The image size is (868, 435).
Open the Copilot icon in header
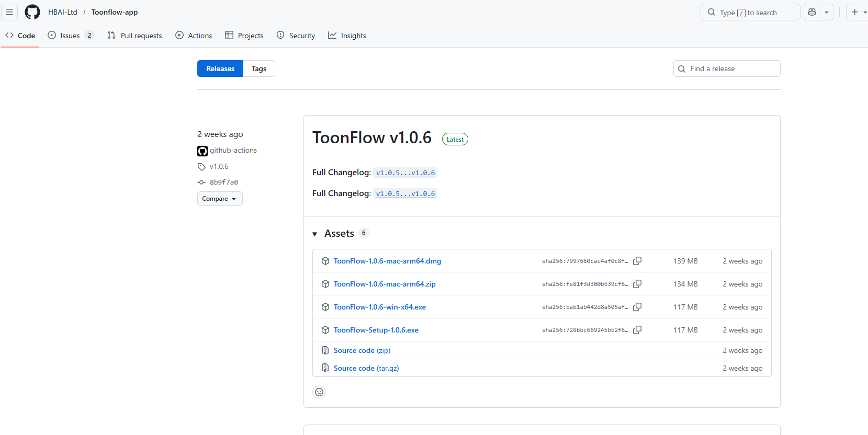pyautogui.click(x=812, y=12)
